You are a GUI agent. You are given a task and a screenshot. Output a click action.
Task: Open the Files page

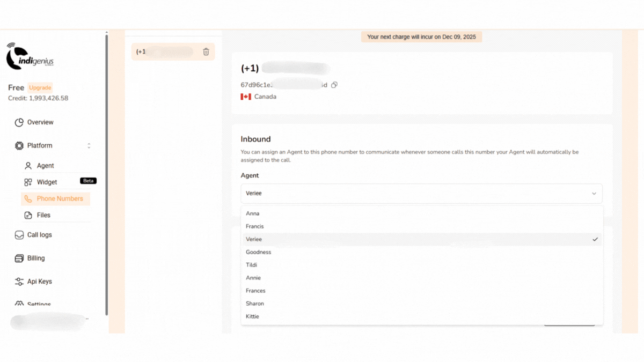(x=43, y=215)
